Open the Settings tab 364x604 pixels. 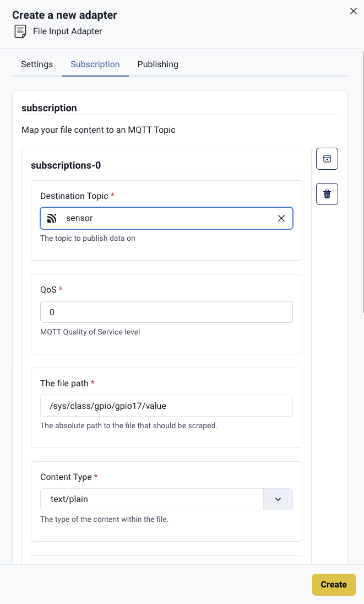tap(37, 64)
